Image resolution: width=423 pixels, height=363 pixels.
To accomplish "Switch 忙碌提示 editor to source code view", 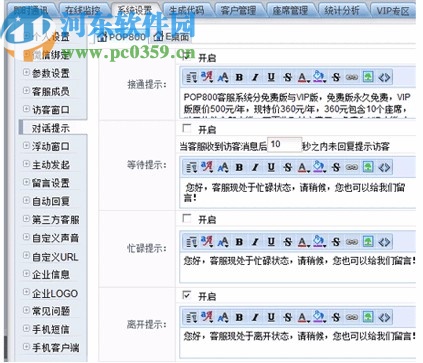I will [x=384, y=242].
